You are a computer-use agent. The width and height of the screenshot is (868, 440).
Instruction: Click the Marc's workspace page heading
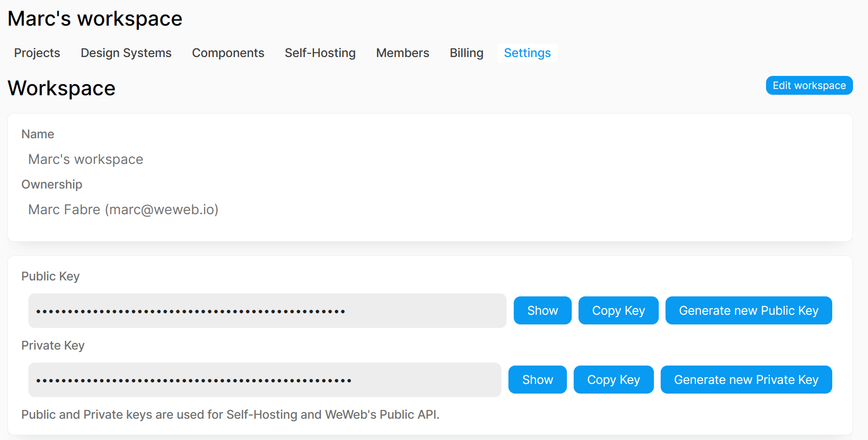coord(95,18)
